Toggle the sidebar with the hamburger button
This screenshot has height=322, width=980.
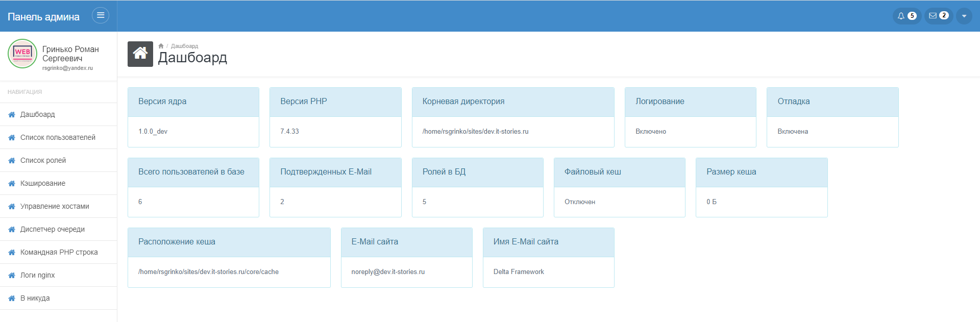pos(101,15)
